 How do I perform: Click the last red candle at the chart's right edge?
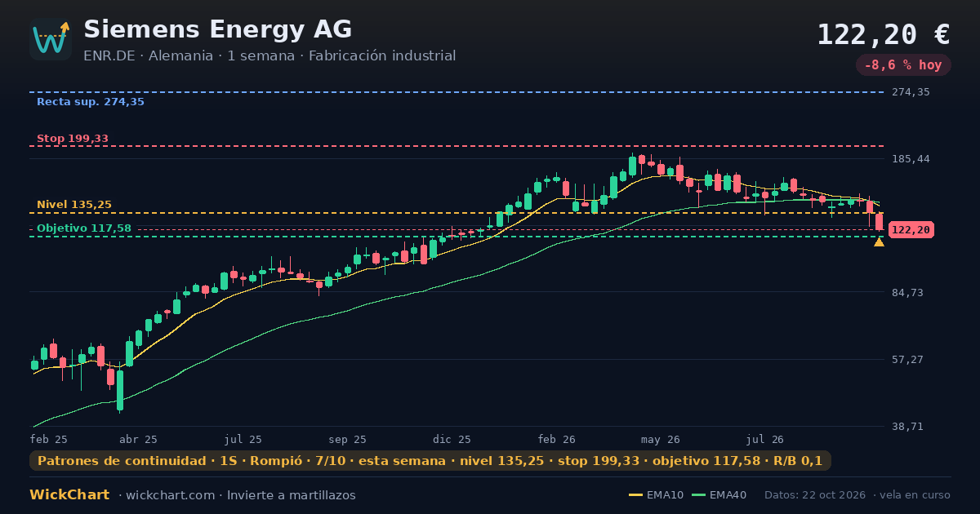click(x=880, y=222)
